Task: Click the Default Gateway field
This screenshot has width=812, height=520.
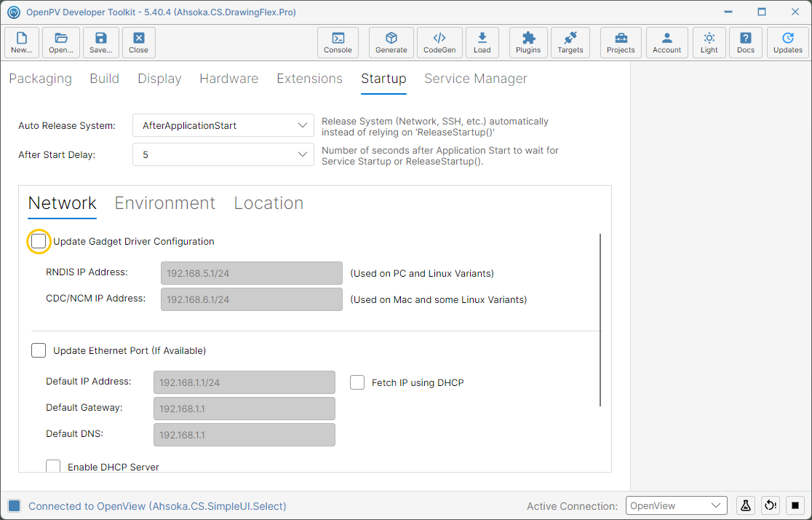Action: [x=244, y=409]
